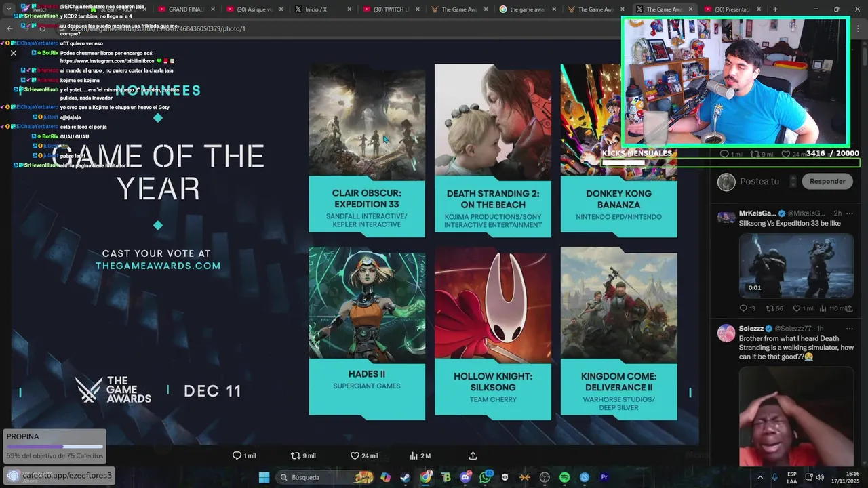The height and width of the screenshot is (488, 868).
Task: Open the Windows Start button
Action: tap(264, 477)
